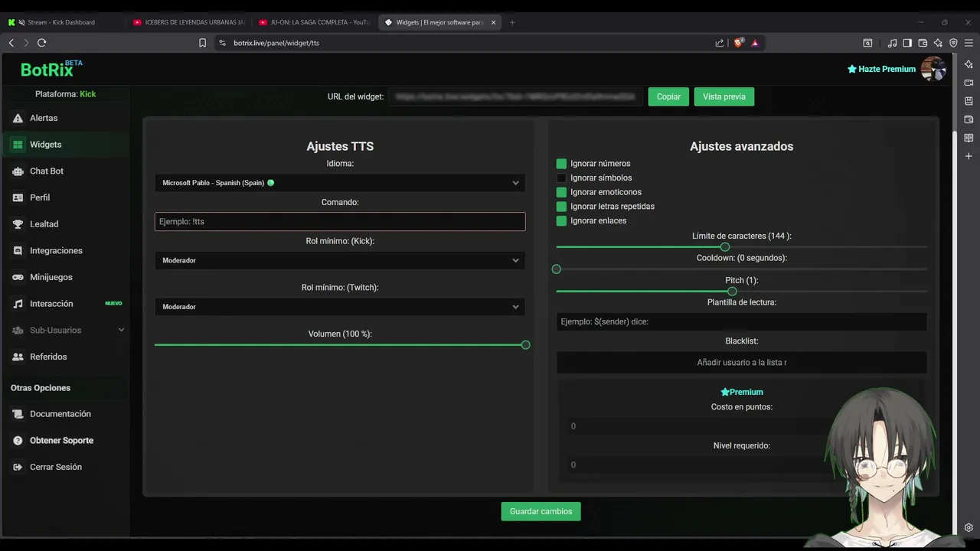Screen dimensions: 980x551
Task: Open Leo AI sparkle icon in toolbar
Action: click(x=938, y=43)
